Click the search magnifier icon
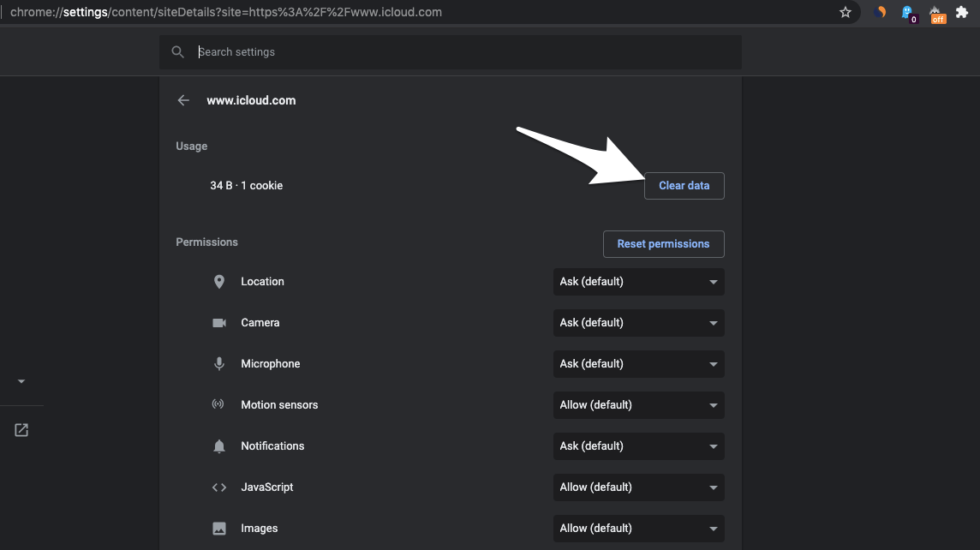The width and height of the screenshot is (980, 550). [x=178, y=52]
